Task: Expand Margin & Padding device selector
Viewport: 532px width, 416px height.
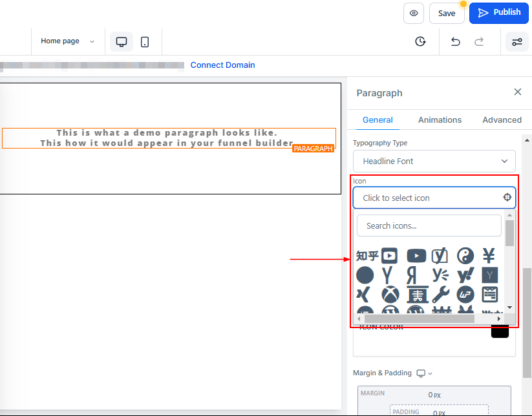Action: [425, 373]
